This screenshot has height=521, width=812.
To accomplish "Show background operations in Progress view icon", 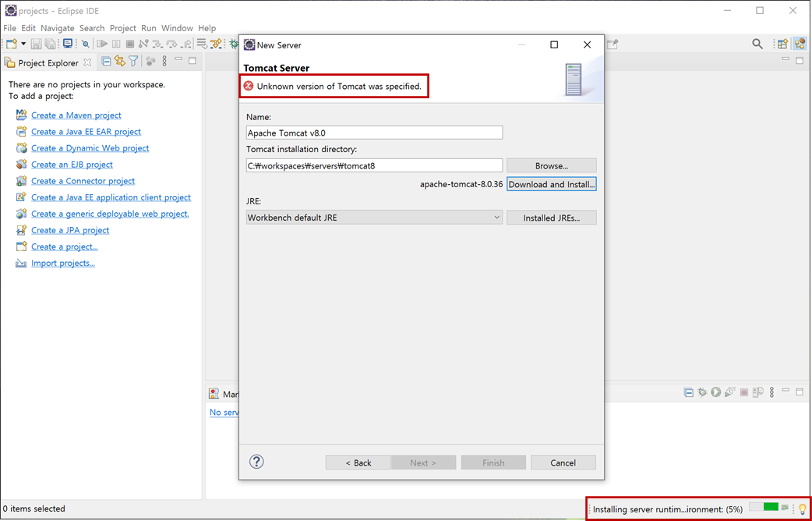I will [785, 507].
